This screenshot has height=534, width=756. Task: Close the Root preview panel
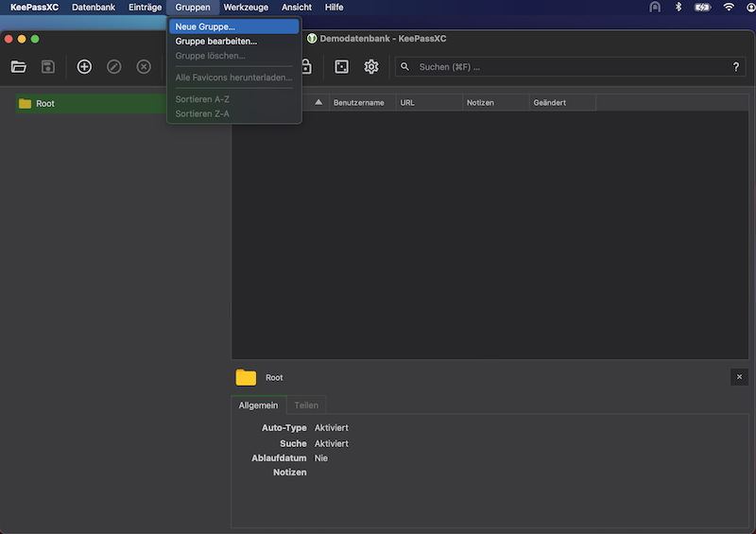[x=739, y=377]
